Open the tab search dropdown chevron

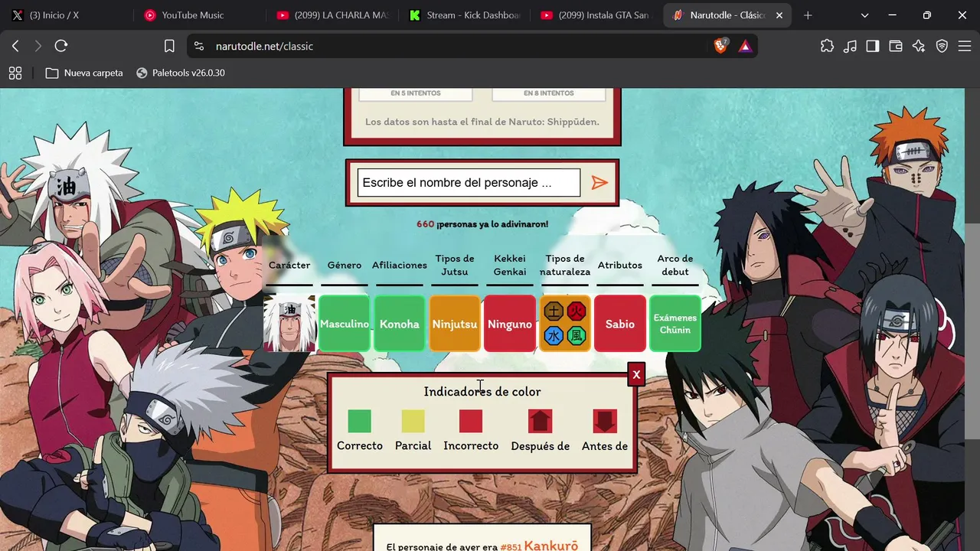coord(865,15)
